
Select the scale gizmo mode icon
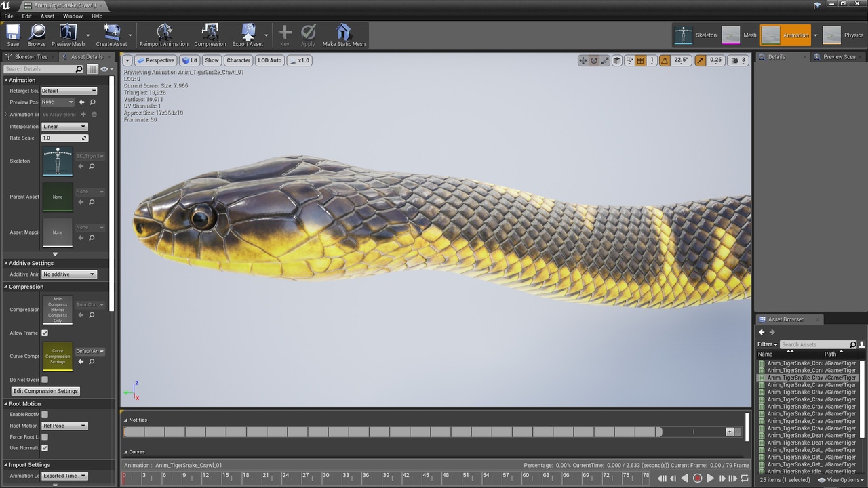click(x=605, y=60)
